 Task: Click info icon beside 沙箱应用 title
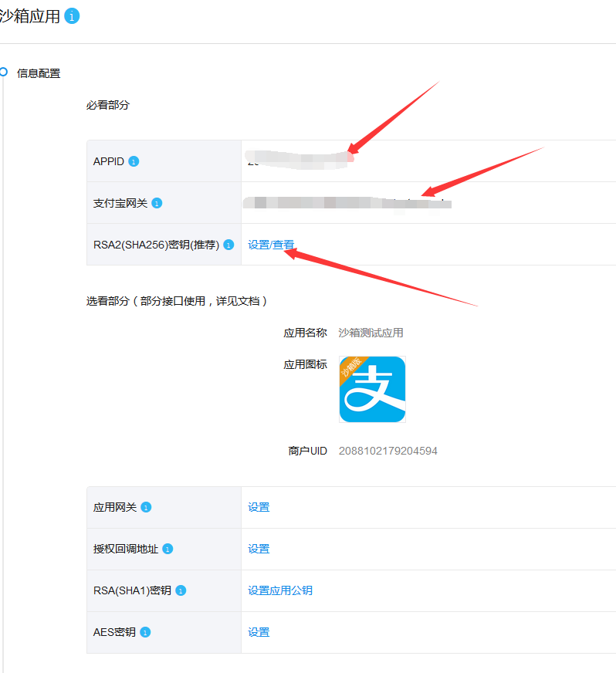(x=72, y=16)
